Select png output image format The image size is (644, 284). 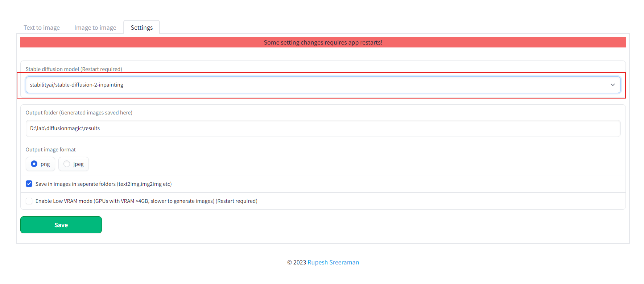(40, 164)
